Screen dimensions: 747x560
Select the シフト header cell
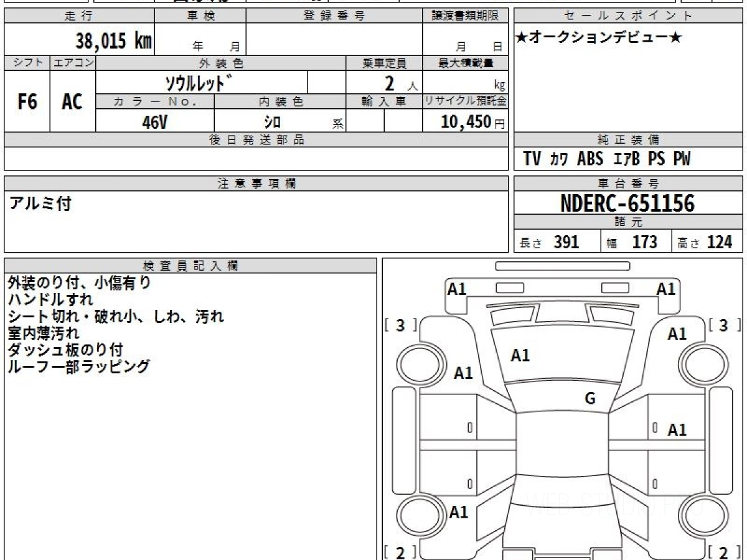coord(27,63)
